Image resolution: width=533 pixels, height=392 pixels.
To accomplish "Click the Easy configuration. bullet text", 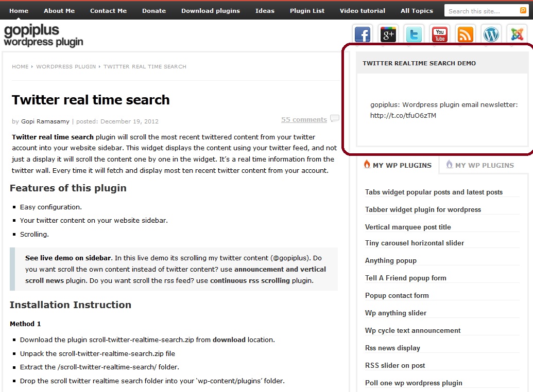I will click(50, 207).
